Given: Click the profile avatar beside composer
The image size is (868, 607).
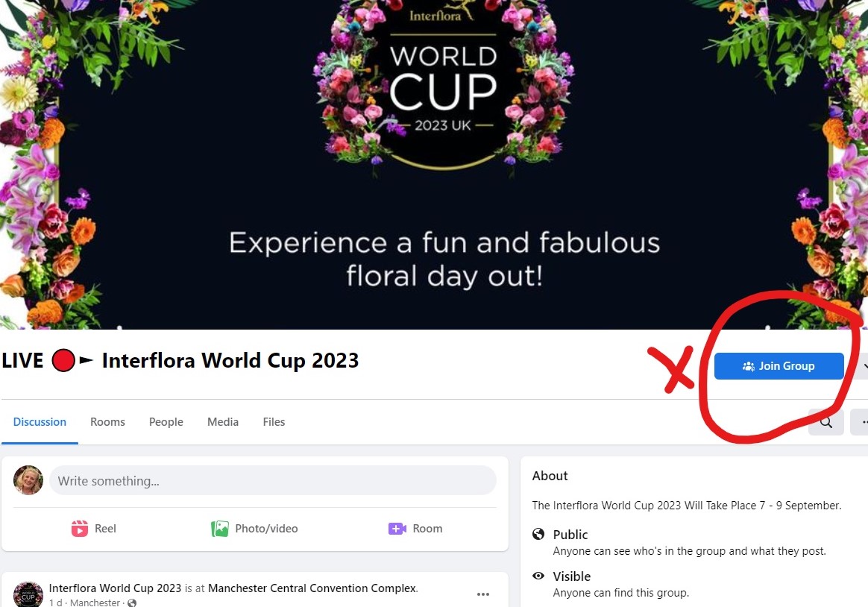Looking at the screenshot, I should coord(28,479).
